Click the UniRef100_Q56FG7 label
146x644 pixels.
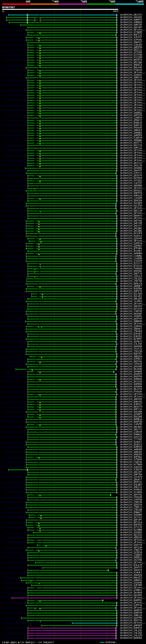[x=131, y=42]
